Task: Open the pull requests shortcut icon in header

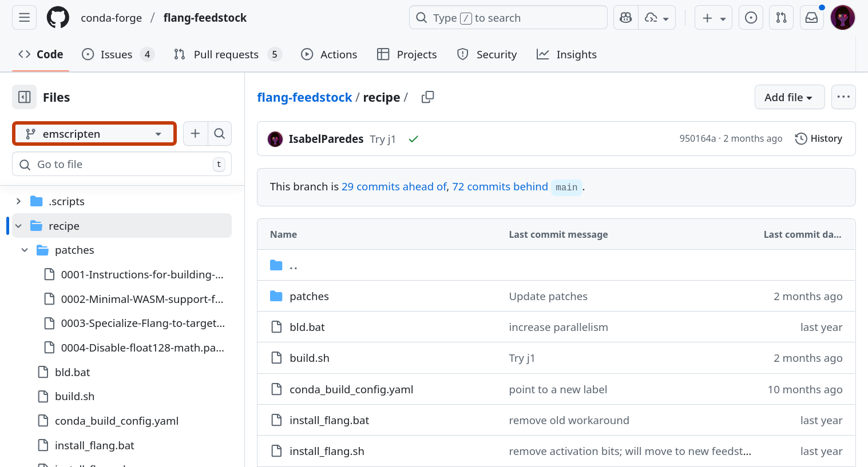Action: pos(781,18)
